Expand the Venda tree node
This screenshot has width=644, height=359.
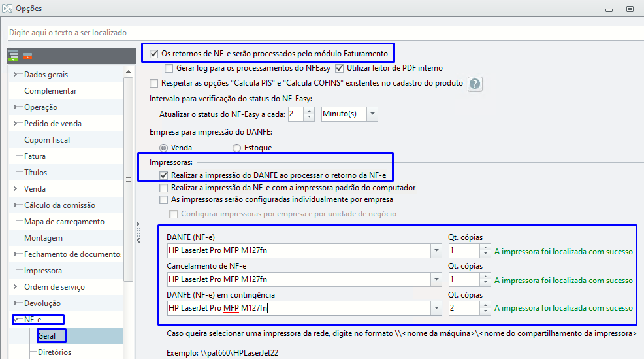[x=15, y=189]
